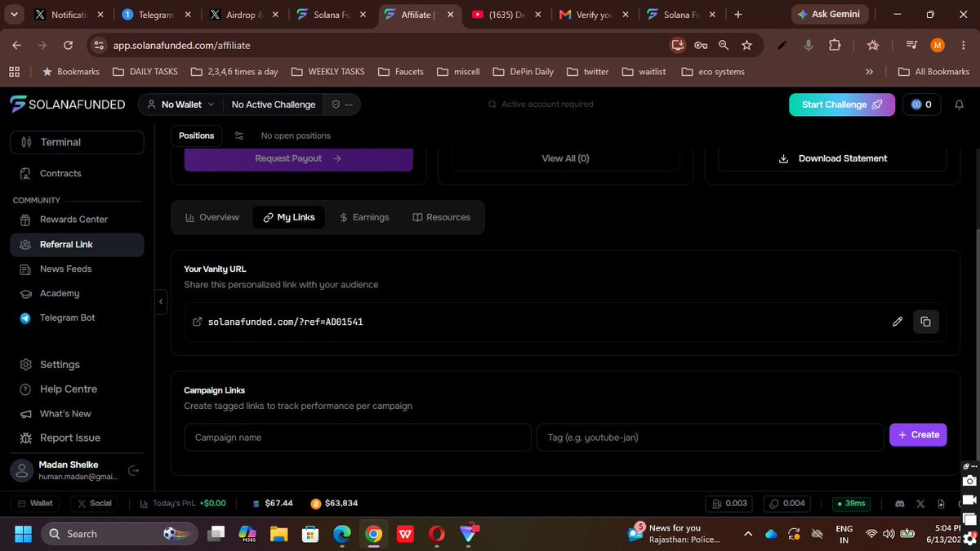Open the DAILY TASKS bookmark folder
Screen dimensions: 980x551
(x=145, y=72)
